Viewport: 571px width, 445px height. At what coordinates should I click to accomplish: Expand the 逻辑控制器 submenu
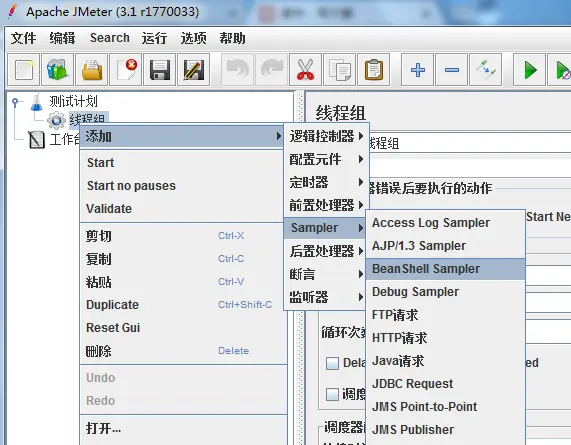(326, 136)
